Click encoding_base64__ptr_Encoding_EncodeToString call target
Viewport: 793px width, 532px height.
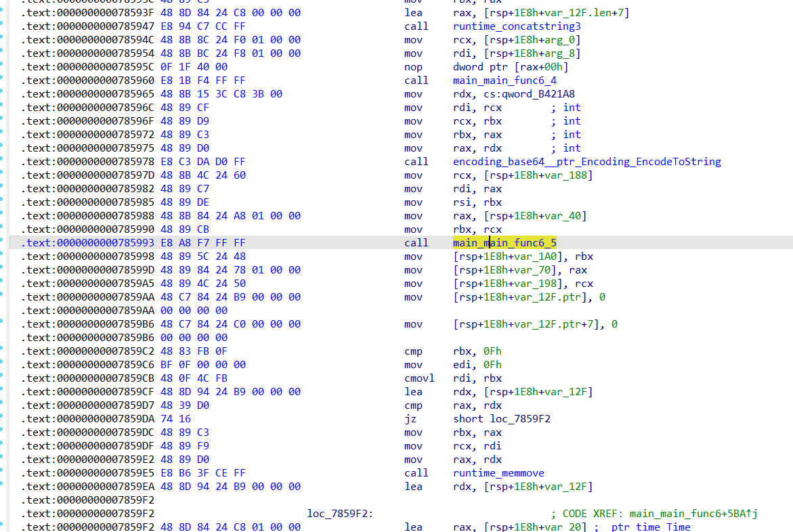[x=587, y=162]
